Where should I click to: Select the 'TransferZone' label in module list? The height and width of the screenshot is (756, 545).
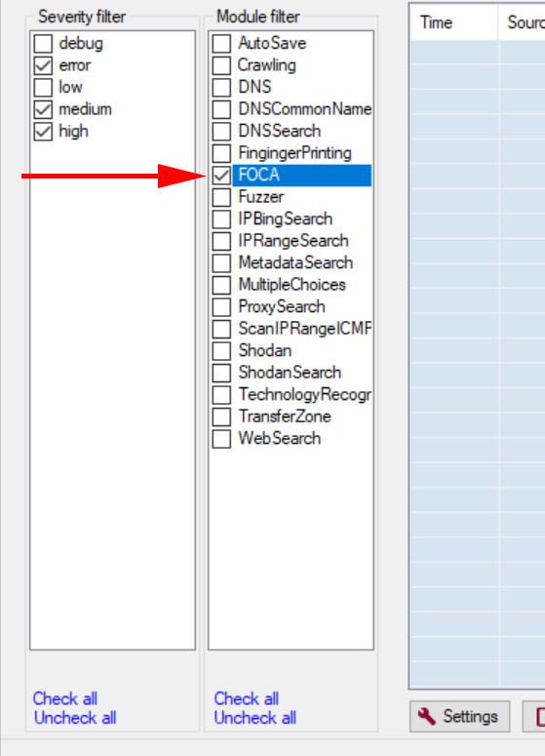(285, 417)
